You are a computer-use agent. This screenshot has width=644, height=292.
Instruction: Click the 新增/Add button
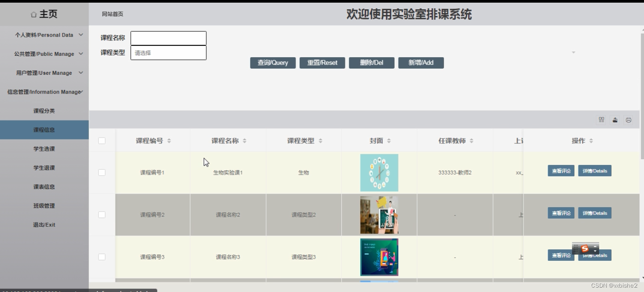pyautogui.click(x=421, y=63)
